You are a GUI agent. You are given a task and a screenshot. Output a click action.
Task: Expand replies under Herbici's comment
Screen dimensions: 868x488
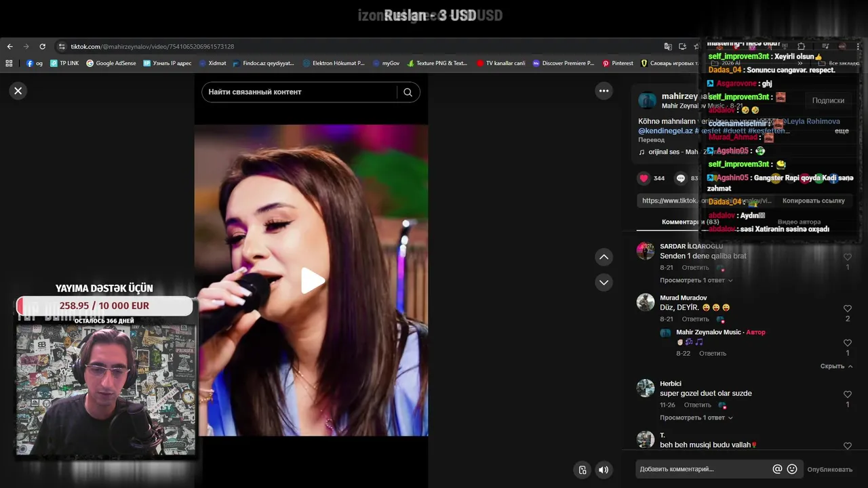click(x=696, y=418)
